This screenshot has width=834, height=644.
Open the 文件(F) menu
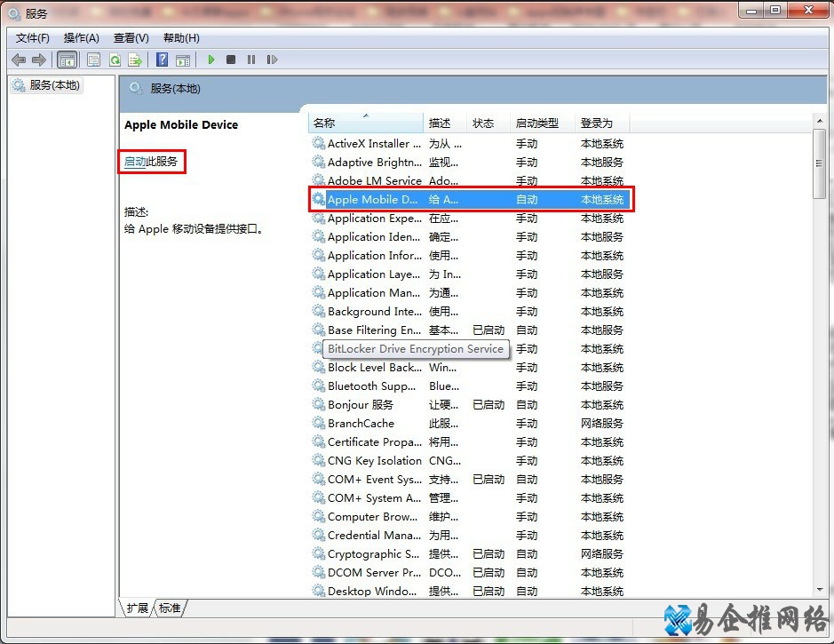(x=32, y=38)
